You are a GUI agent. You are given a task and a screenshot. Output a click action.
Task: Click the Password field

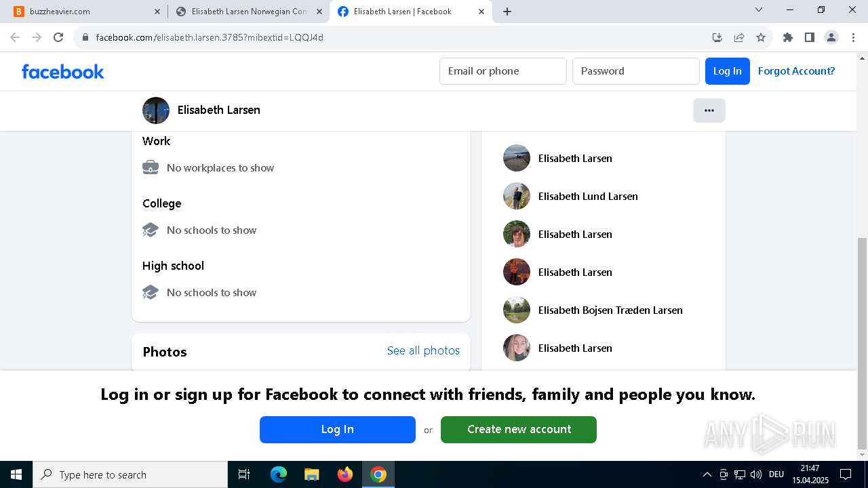[636, 71]
